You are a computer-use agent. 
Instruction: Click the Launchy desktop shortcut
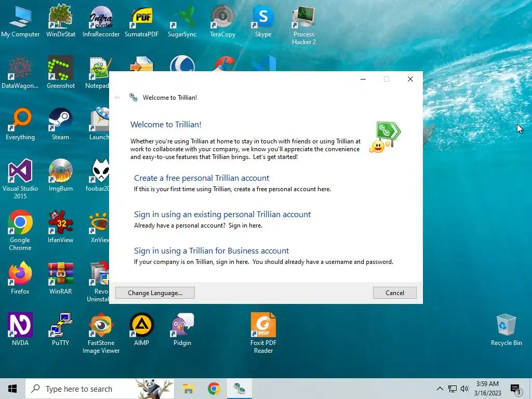pyautogui.click(x=99, y=125)
